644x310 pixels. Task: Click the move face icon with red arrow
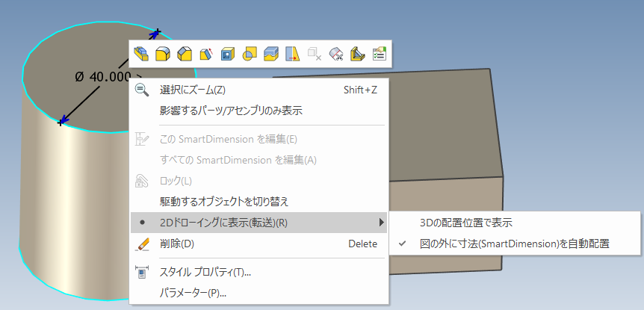pos(293,54)
